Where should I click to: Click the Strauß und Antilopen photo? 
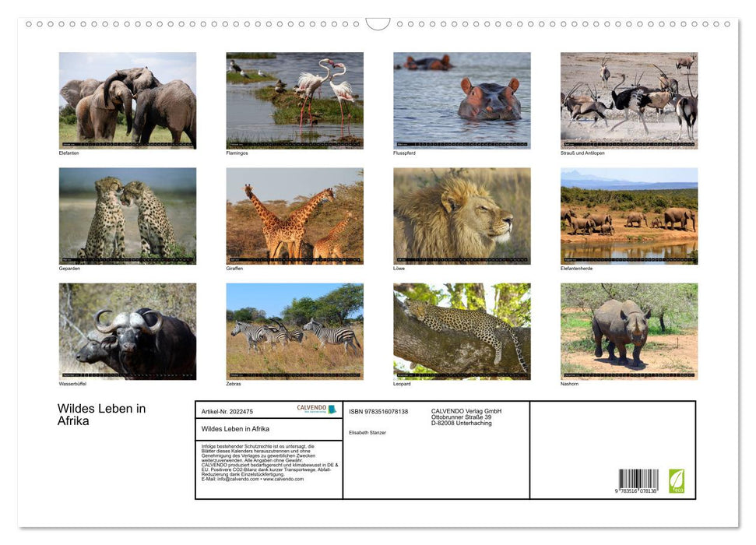tap(629, 99)
